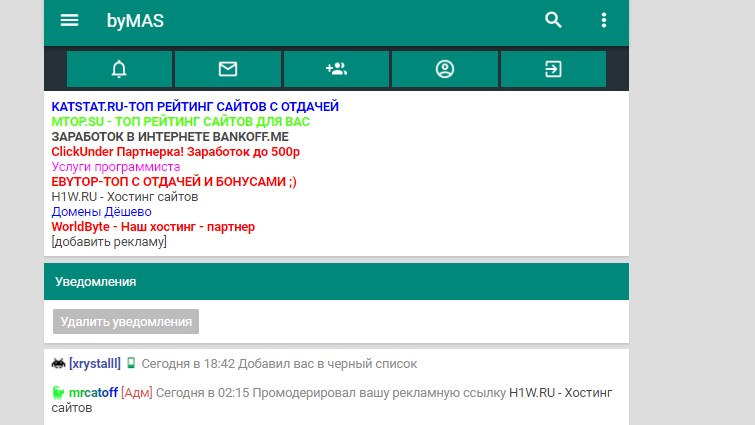The width and height of the screenshot is (755, 425).
Task: Click the EBYTOP top with bonuses link
Action: point(173,181)
